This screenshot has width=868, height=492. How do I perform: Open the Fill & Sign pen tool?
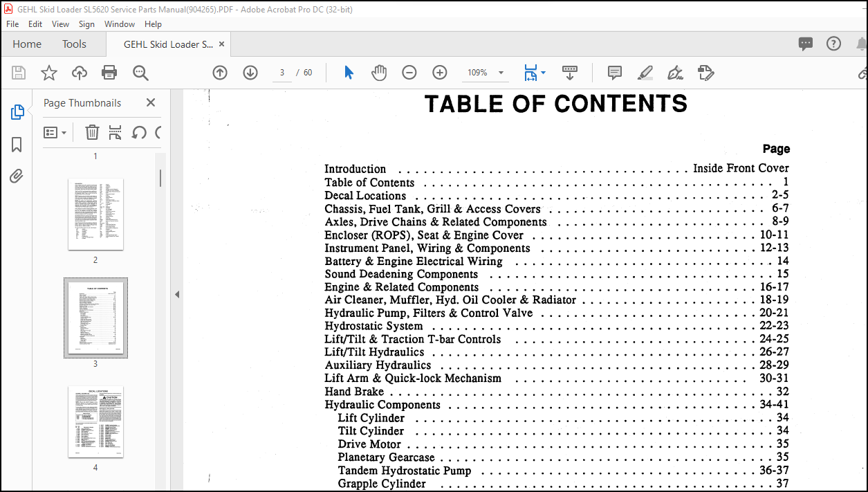[675, 73]
